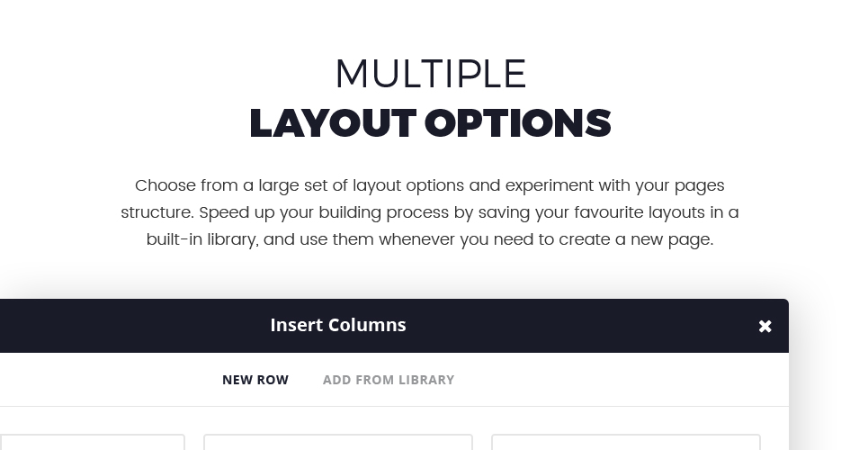This screenshot has width=868, height=450.
Task: Click the description line starting 'Choose from'
Action: point(430,185)
